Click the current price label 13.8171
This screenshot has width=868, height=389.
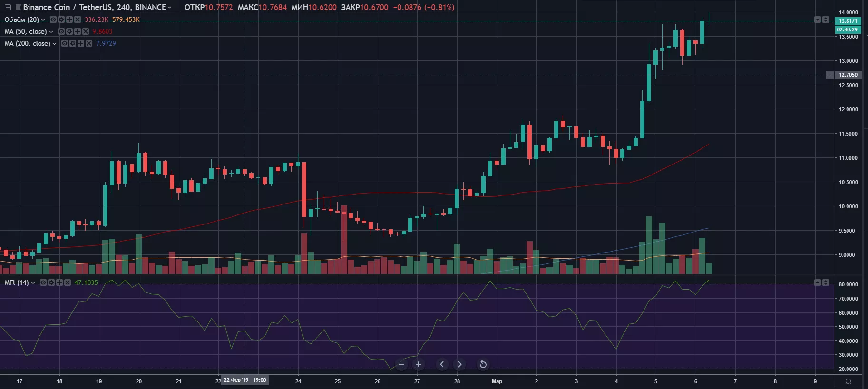coord(848,21)
